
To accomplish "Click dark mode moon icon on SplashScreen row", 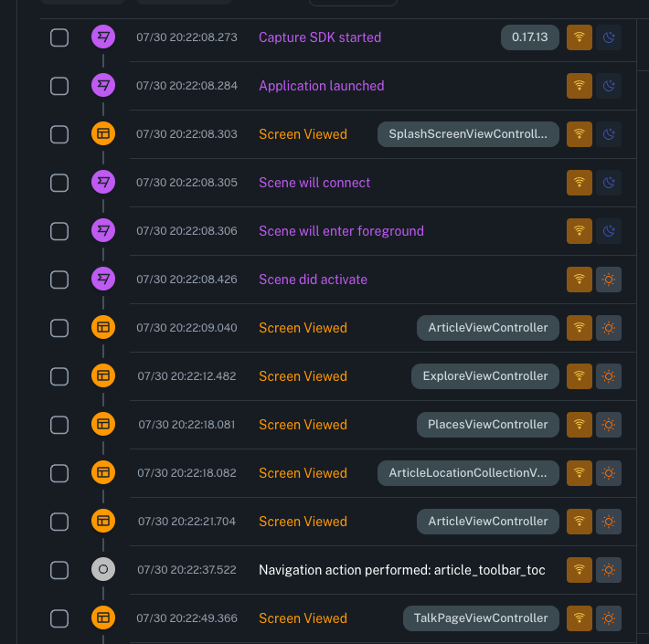I will 609,134.
